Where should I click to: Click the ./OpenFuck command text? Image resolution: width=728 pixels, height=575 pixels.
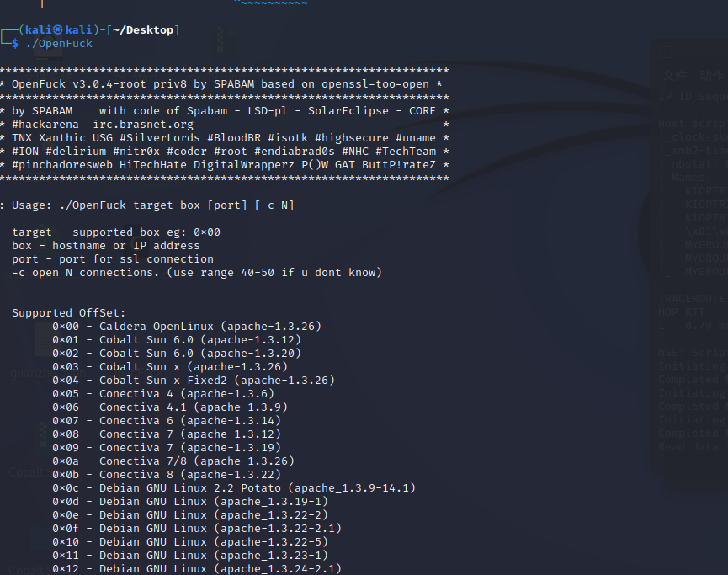(59, 44)
